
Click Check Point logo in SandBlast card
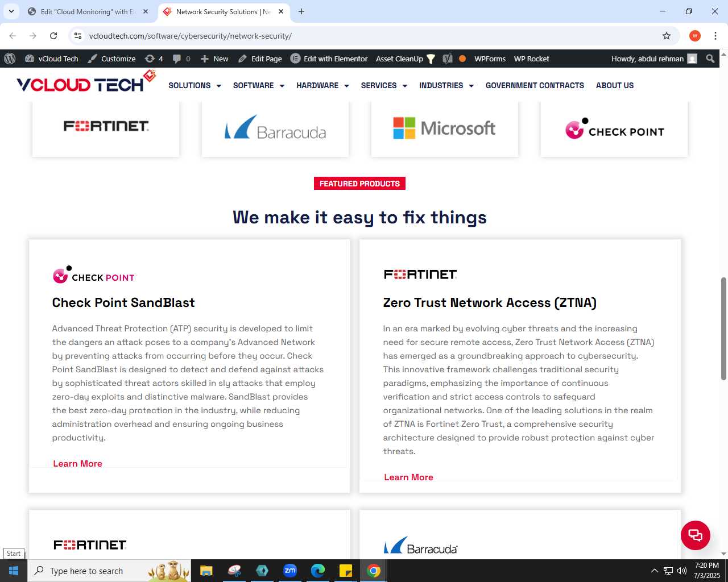pos(94,275)
